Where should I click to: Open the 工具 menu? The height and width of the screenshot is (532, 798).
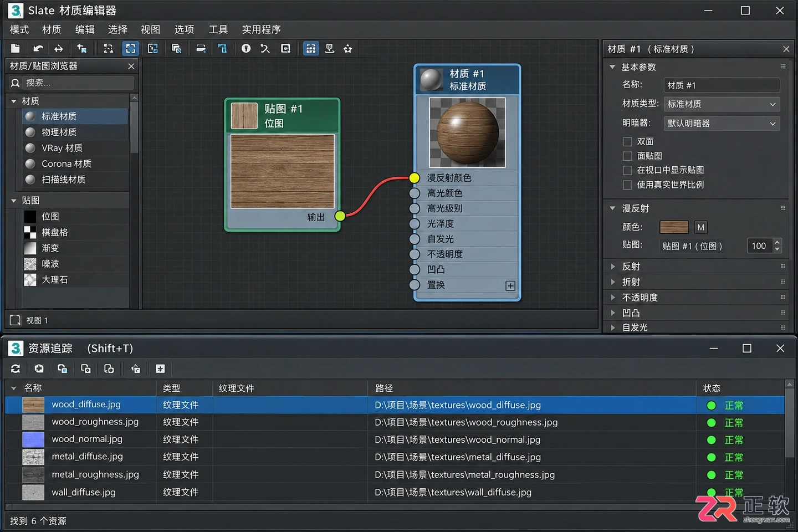tap(218, 29)
